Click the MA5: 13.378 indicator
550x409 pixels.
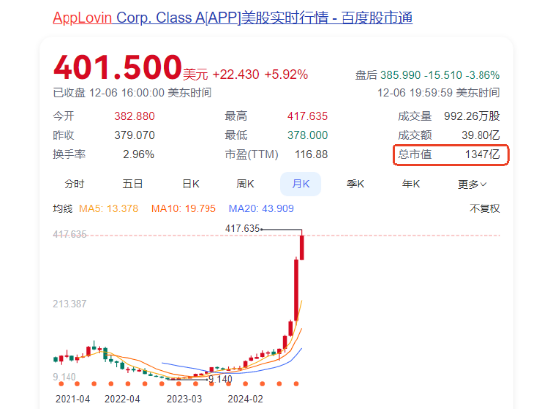[x=109, y=209]
